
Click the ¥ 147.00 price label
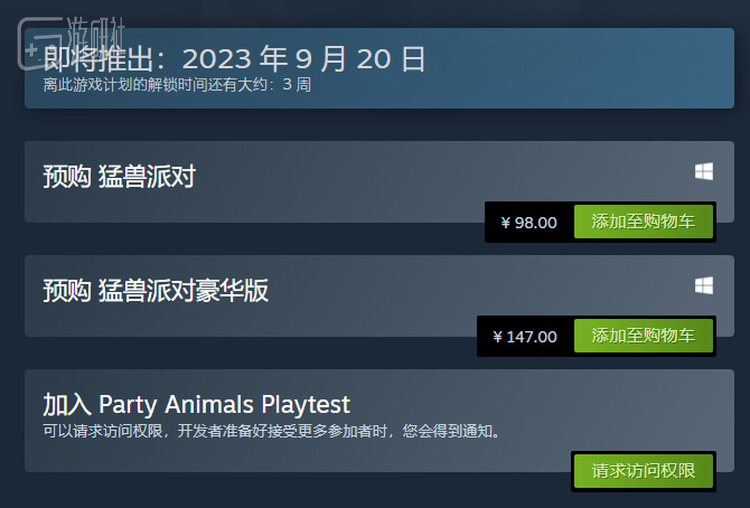click(x=525, y=337)
